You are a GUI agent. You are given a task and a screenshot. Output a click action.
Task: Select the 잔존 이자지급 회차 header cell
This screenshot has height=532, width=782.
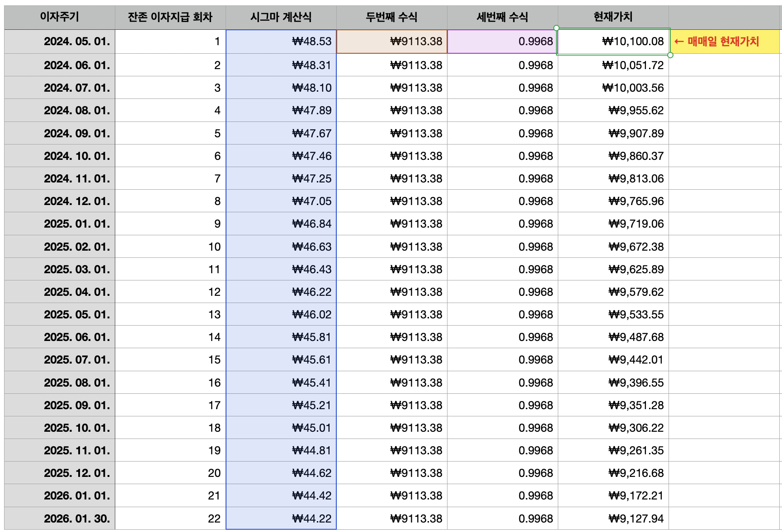(170, 17)
